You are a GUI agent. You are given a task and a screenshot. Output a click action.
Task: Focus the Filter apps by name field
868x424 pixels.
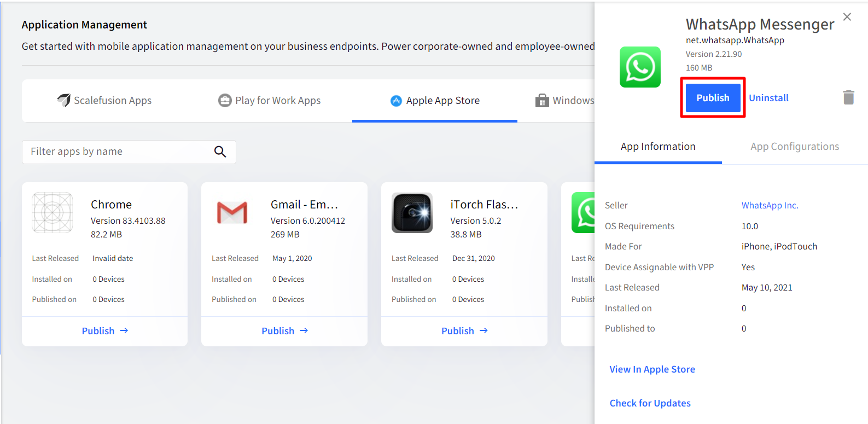129,152
